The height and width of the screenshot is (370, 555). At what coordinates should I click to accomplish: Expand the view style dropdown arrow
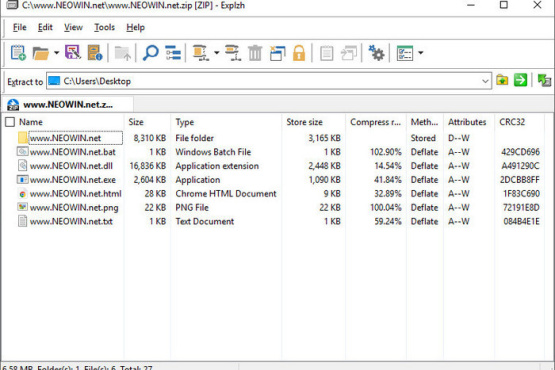[420, 53]
